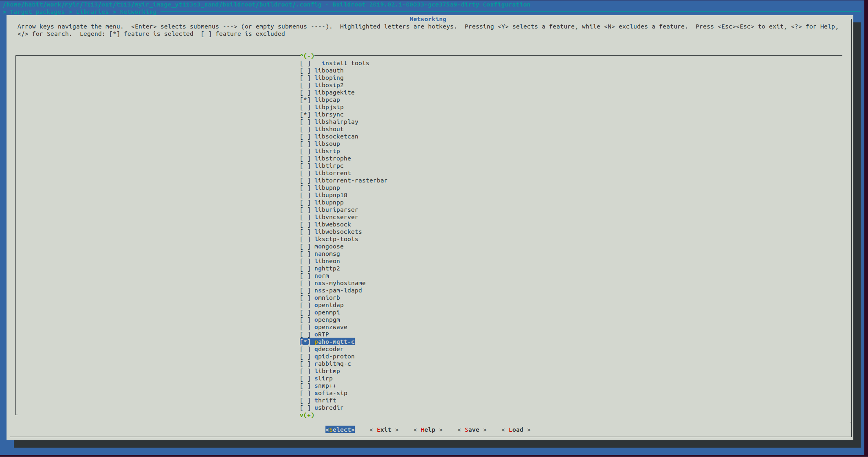Viewport: 868px width, 457px height.
Task: Click the scroll-down indicator below the list
Action: [307, 415]
